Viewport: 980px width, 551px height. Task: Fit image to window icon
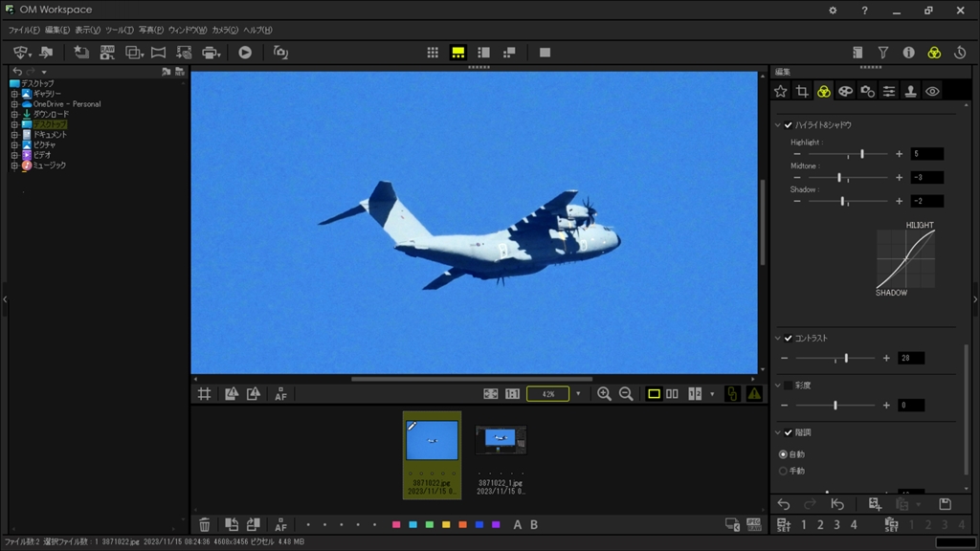[x=491, y=393]
